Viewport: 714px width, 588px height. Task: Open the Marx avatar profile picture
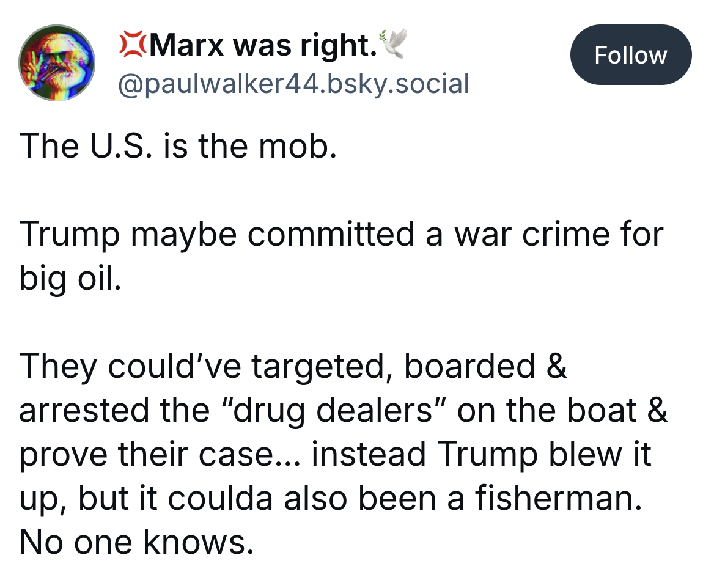click(57, 63)
